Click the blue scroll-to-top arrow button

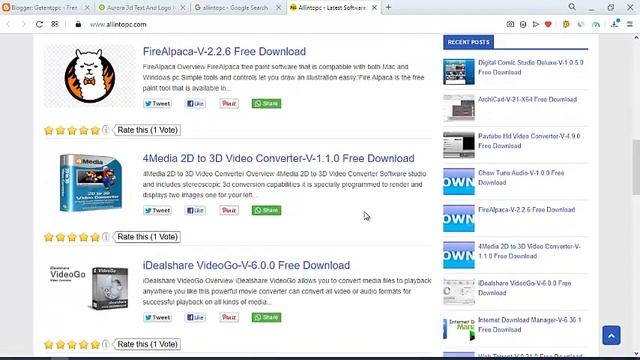[x=611, y=336]
